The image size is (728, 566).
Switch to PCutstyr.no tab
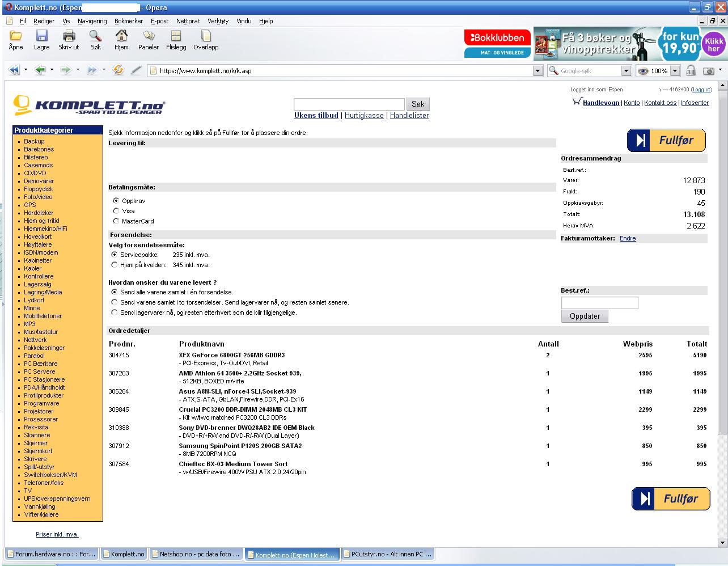tap(388, 554)
